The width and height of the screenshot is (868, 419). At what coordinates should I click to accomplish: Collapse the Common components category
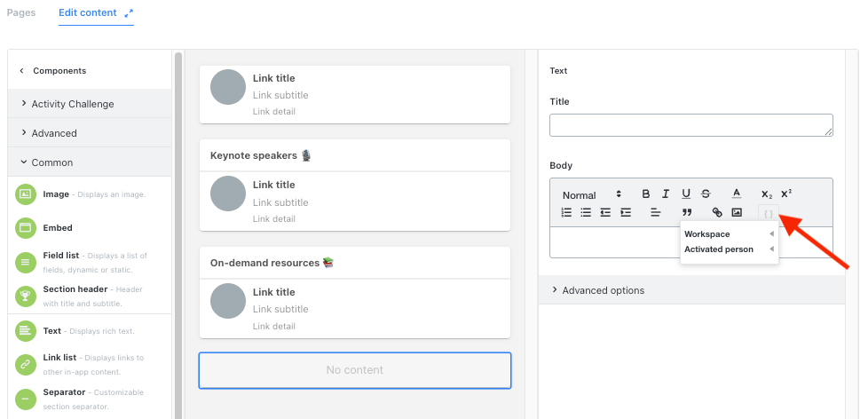tap(90, 162)
